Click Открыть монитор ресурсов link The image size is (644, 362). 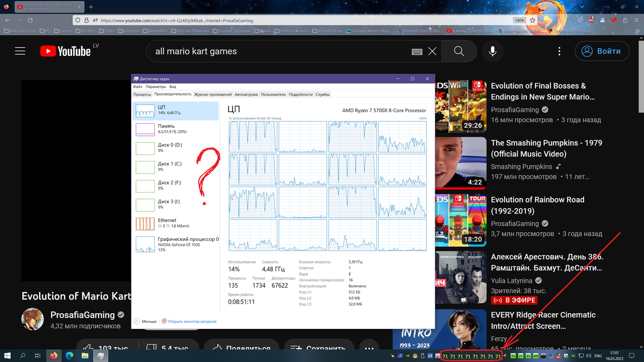coord(192,321)
